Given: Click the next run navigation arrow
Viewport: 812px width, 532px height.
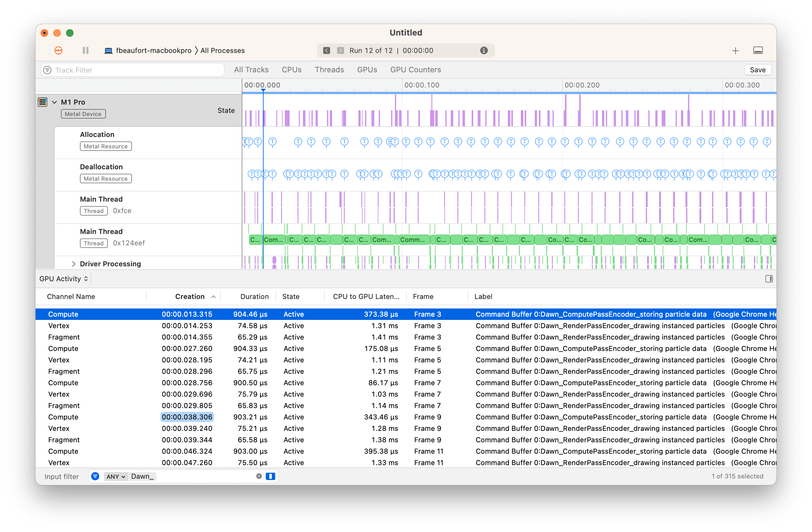Looking at the screenshot, I should [x=339, y=50].
